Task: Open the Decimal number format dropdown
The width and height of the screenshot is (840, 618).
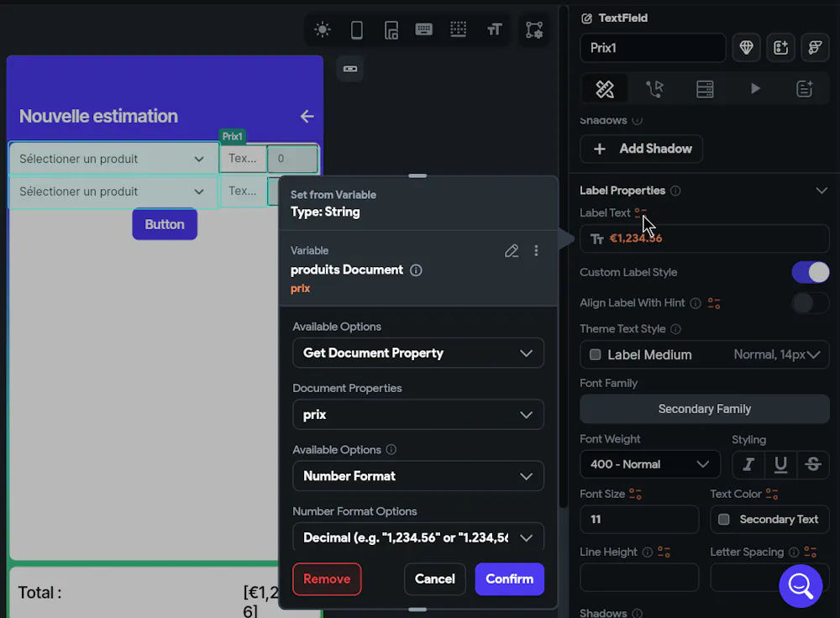Action: pos(417,537)
